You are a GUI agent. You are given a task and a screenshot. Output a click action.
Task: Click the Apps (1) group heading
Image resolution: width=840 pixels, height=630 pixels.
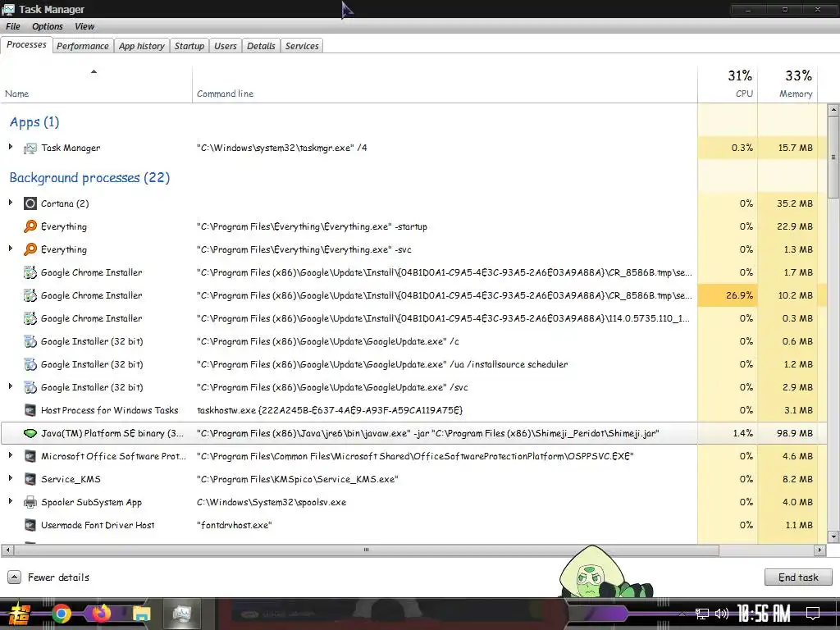[x=34, y=122]
